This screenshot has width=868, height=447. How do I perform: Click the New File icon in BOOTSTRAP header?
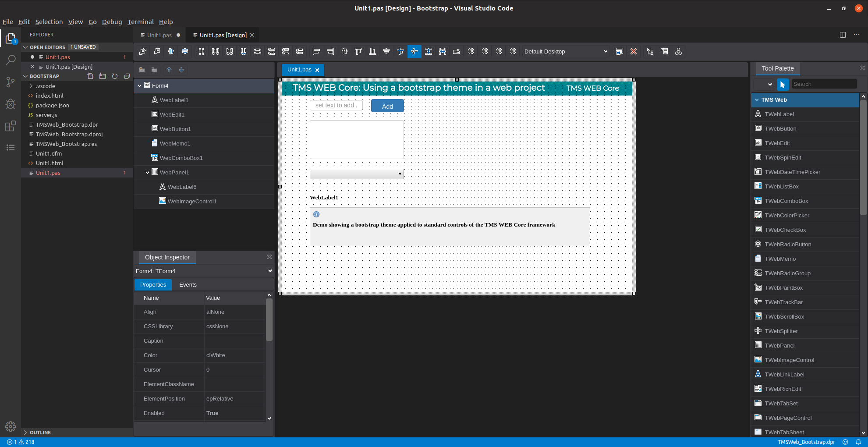coord(90,76)
